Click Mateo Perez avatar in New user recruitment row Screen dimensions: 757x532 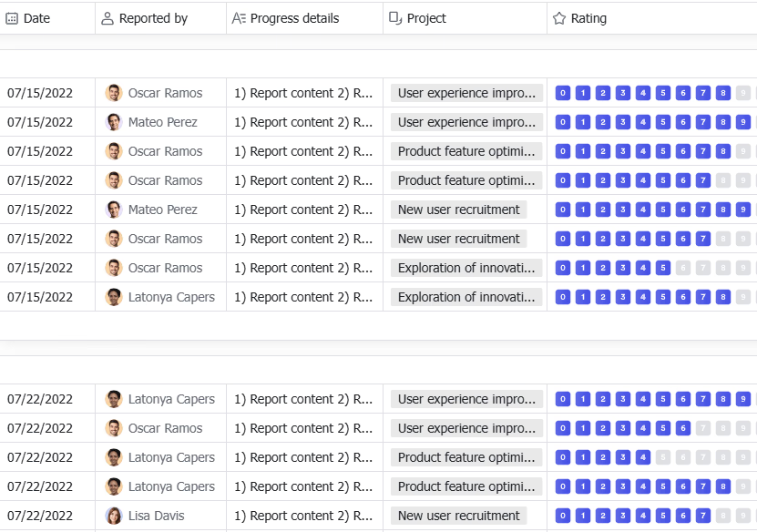(x=114, y=210)
